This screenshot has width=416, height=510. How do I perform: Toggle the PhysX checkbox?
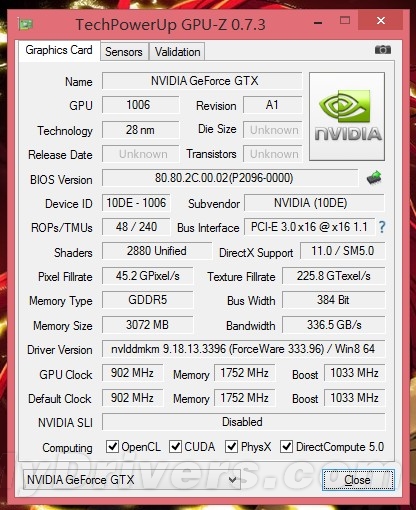pyautogui.click(x=231, y=446)
